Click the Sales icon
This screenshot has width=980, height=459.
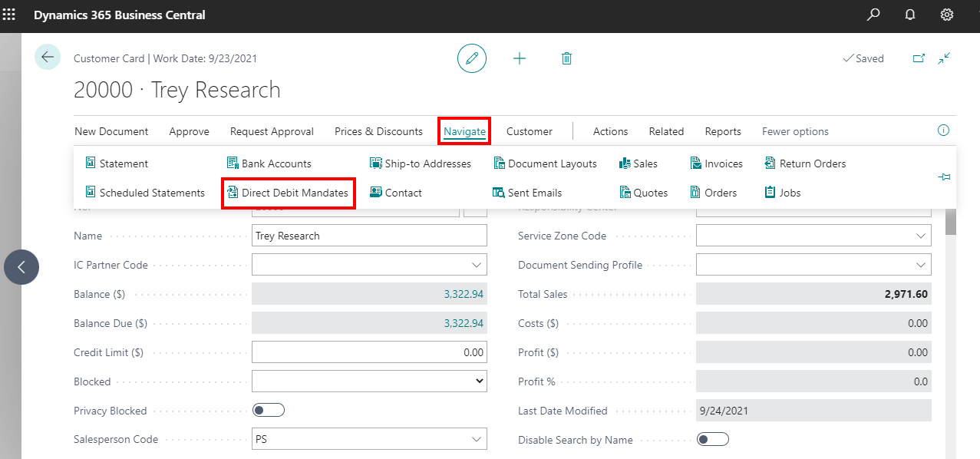pos(625,163)
